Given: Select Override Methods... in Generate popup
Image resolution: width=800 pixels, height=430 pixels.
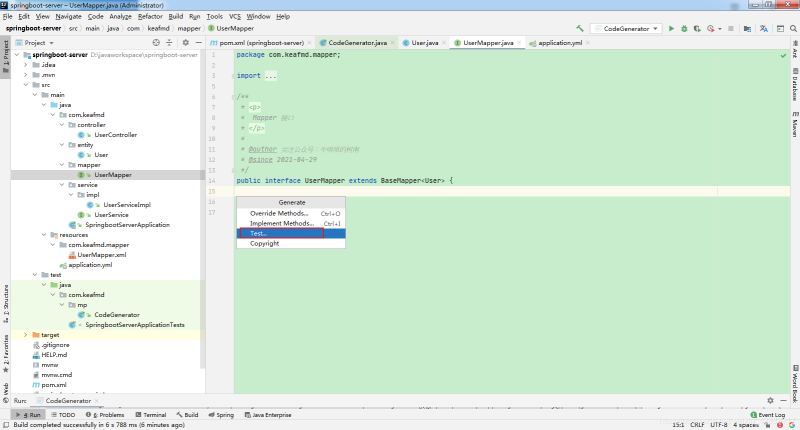Looking at the screenshot, I should click(x=279, y=213).
